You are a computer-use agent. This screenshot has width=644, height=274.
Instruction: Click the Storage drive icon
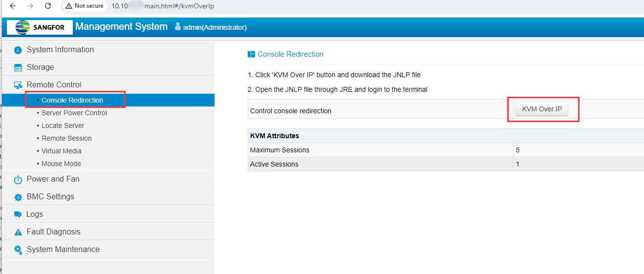click(x=18, y=67)
